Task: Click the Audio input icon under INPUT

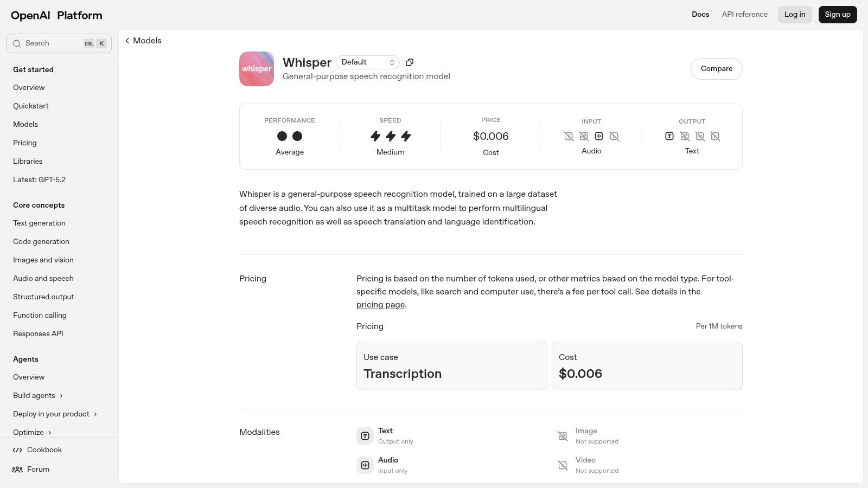Action: click(x=599, y=136)
